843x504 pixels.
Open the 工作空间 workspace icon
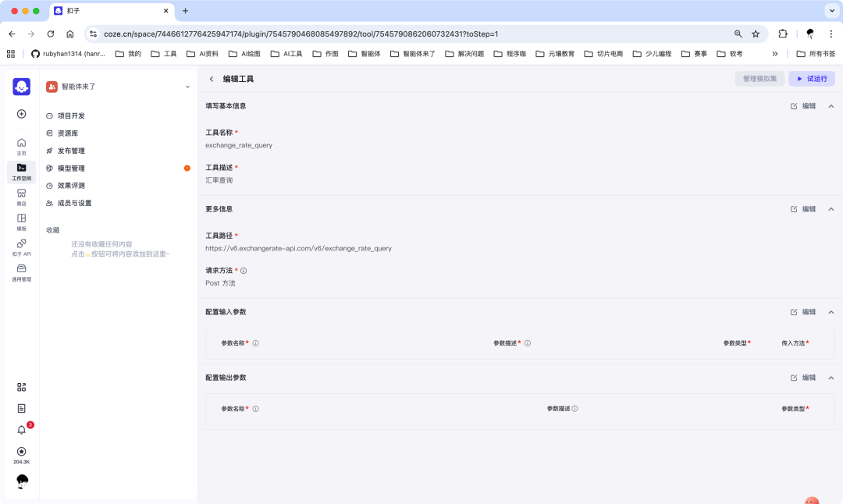click(x=22, y=172)
